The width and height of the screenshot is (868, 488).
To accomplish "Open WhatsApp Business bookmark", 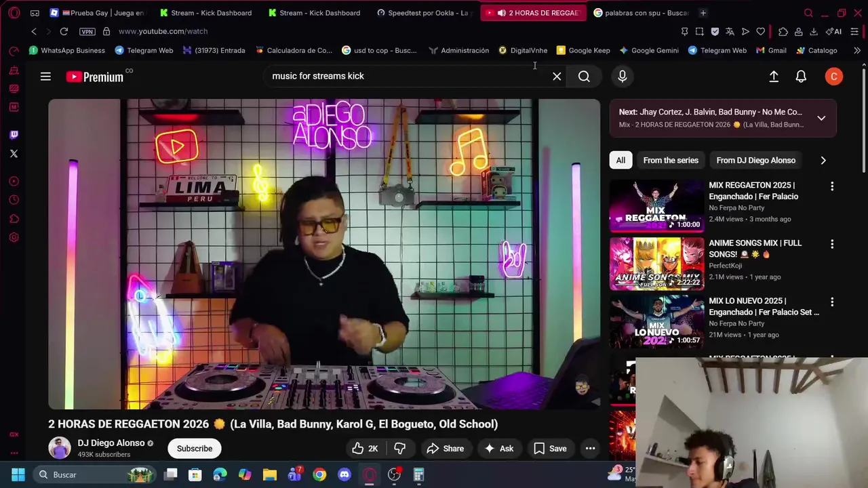I will click(67, 50).
